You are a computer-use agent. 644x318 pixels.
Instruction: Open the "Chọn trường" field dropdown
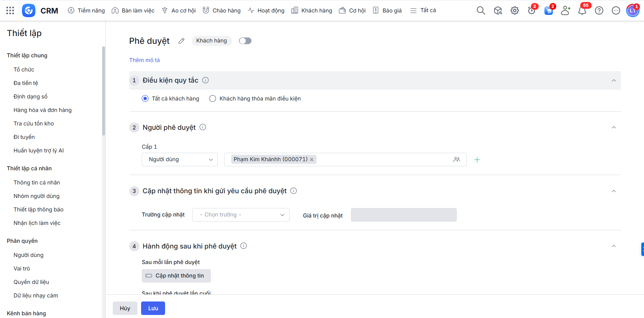click(241, 215)
